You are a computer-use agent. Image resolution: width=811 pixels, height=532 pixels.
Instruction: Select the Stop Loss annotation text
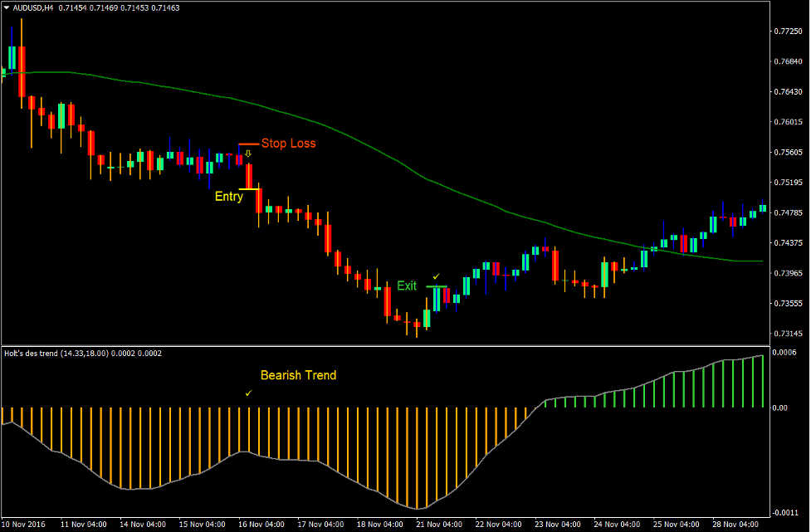click(287, 144)
